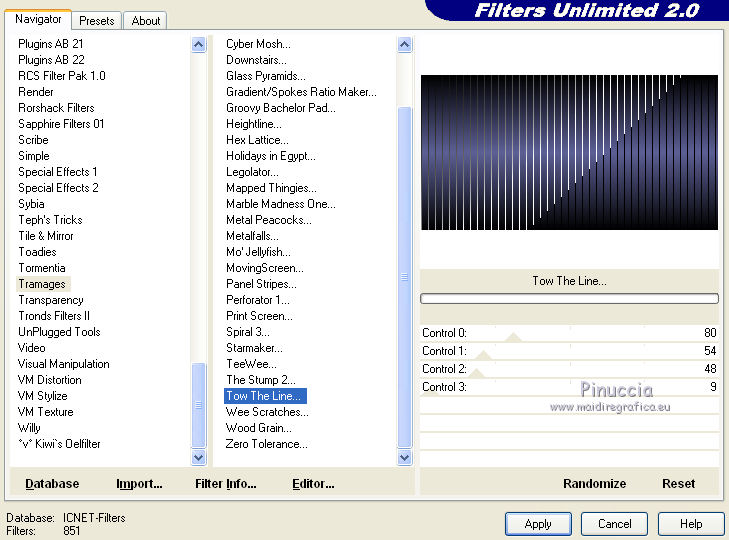Choose Spiral 3... effect
The width and height of the screenshot is (729, 540).
point(247,332)
